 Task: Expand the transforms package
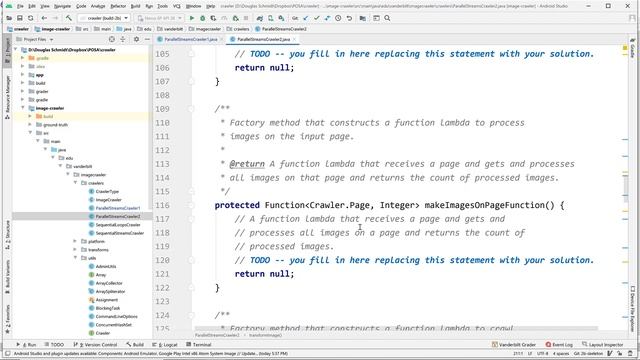pos(76,249)
